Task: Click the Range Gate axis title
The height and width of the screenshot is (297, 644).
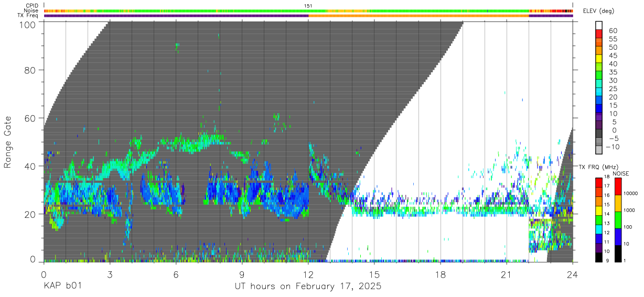Action: (x=8, y=142)
